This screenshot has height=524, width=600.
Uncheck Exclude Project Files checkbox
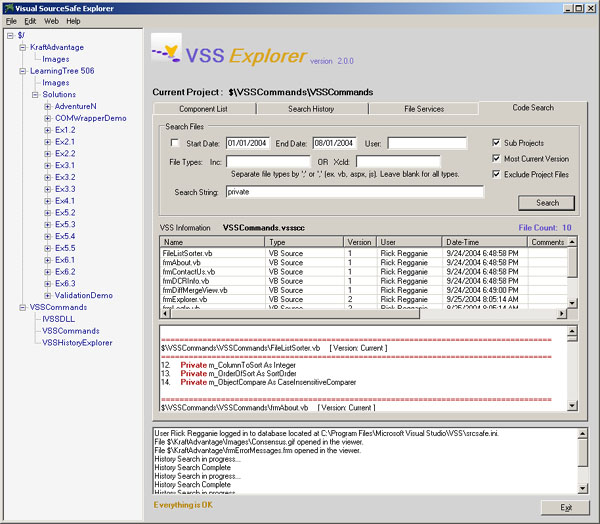[496, 174]
